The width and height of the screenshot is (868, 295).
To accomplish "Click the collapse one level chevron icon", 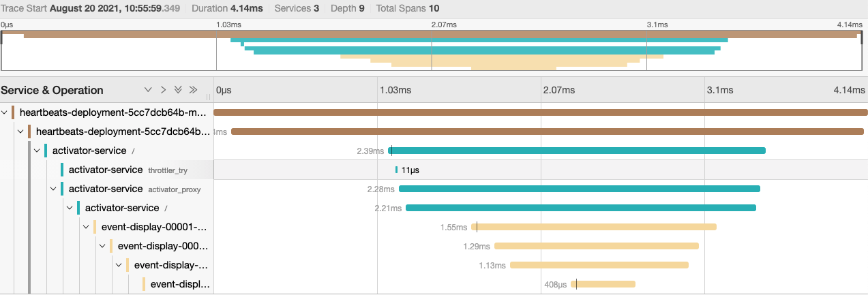I will click(163, 90).
